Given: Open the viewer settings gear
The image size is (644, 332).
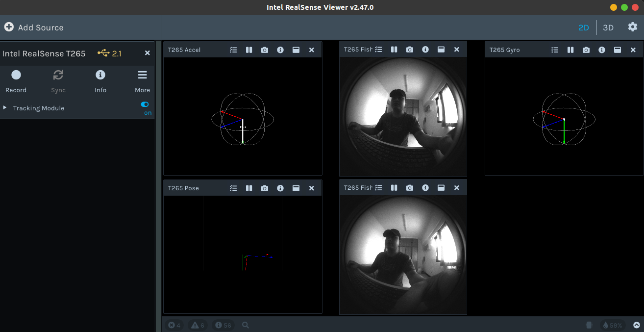Looking at the screenshot, I should pyautogui.click(x=633, y=27).
